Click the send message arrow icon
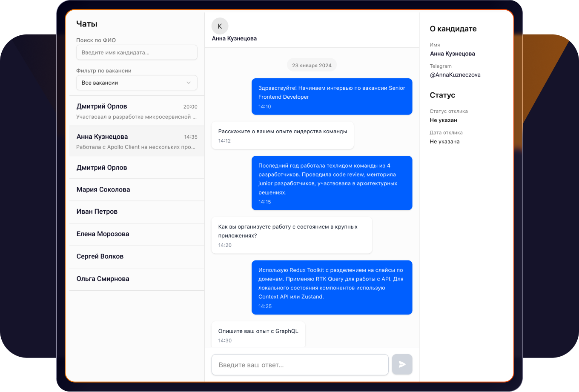This screenshot has height=392, width=579. [x=402, y=364]
